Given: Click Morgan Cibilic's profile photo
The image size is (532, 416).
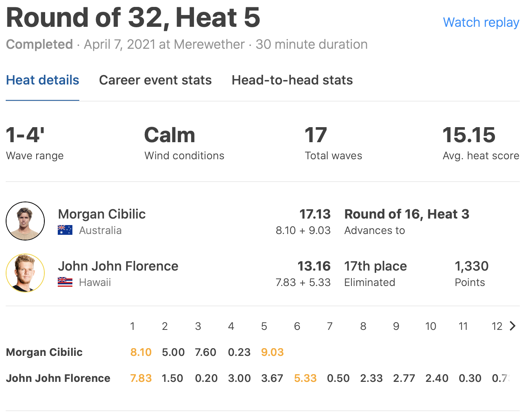Looking at the screenshot, I should tap(25, 221).
